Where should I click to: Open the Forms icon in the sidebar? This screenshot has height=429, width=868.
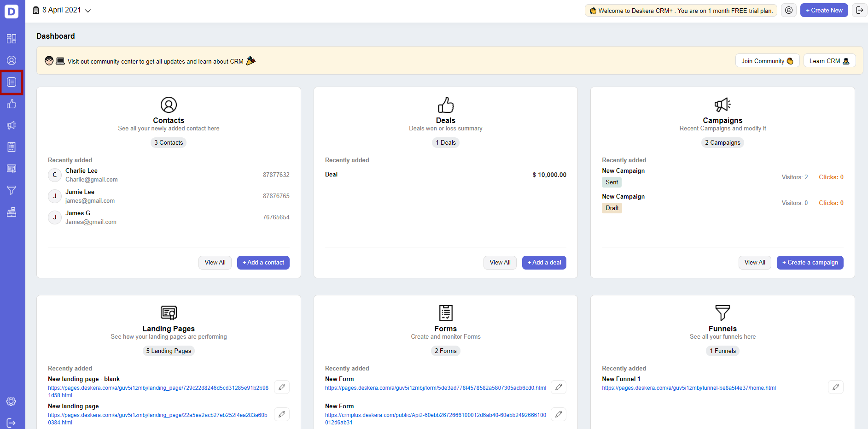point(12,147)
